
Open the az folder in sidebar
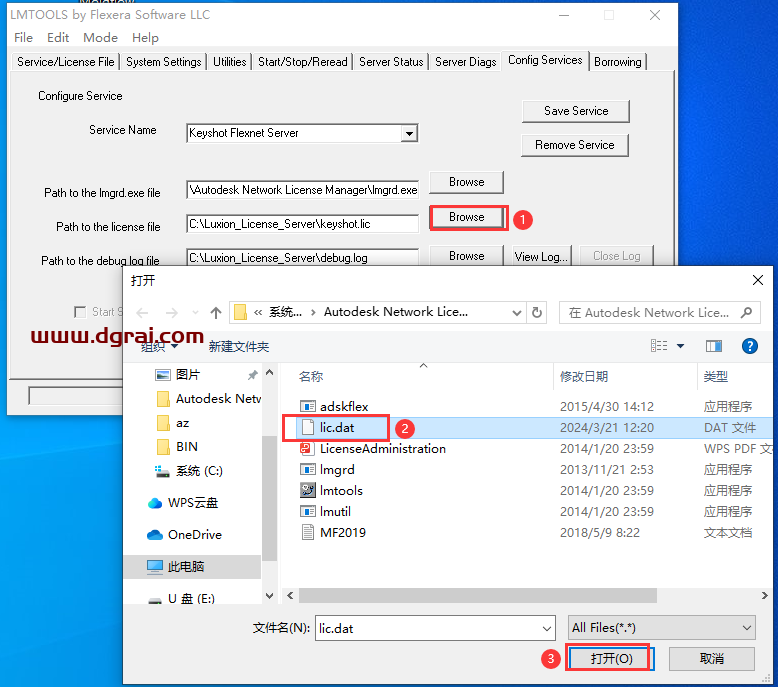pos(173,423)
